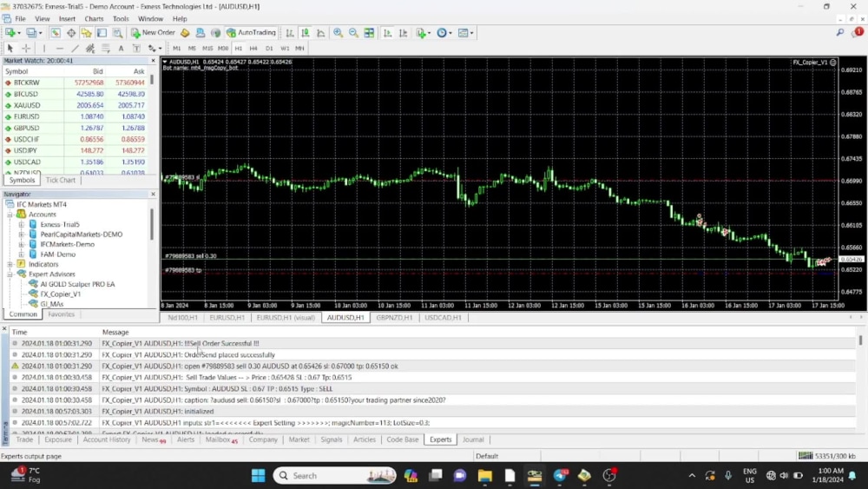Image resolution: width=868 pixels, height=489 pixels.
Task: Open the Tick Chart tab
Action: (61, 180)
